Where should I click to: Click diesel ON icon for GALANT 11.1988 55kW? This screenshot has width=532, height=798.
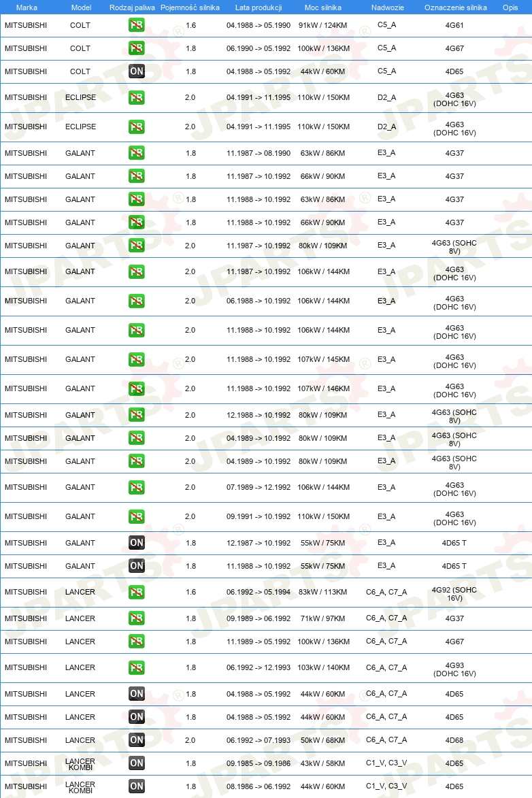coord(137,566)
